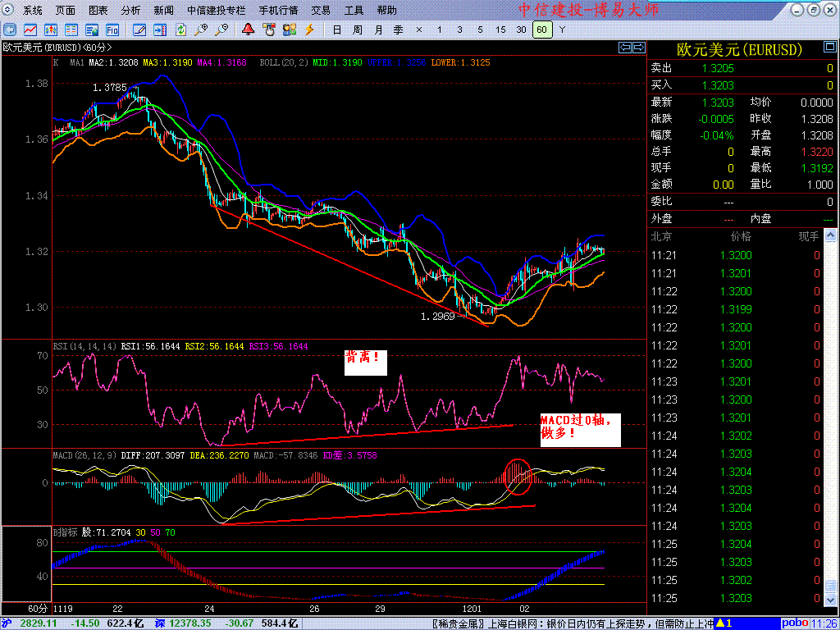Click the left arrow above chart

pyautogui.click(x=624, y=47)
